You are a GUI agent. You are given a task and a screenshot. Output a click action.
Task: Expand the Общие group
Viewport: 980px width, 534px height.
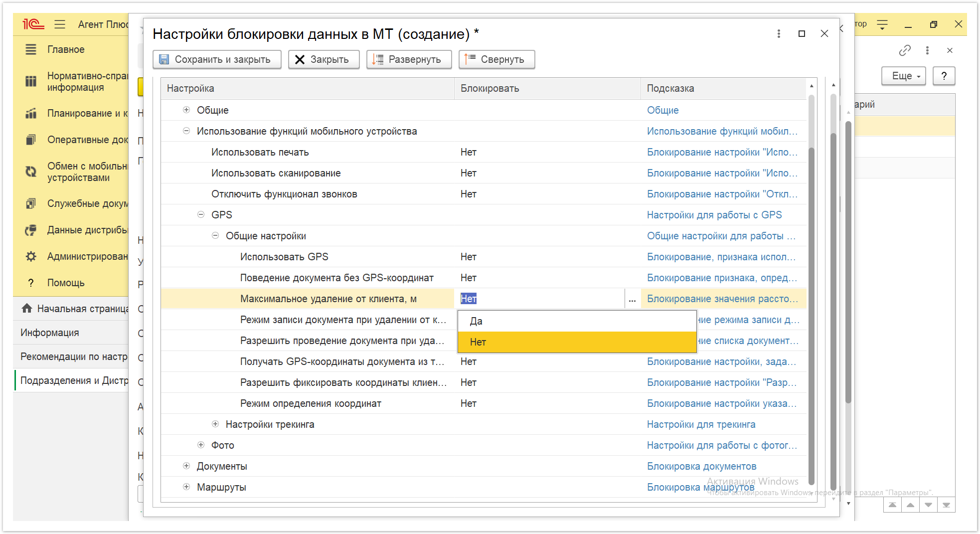click(186, 110)
